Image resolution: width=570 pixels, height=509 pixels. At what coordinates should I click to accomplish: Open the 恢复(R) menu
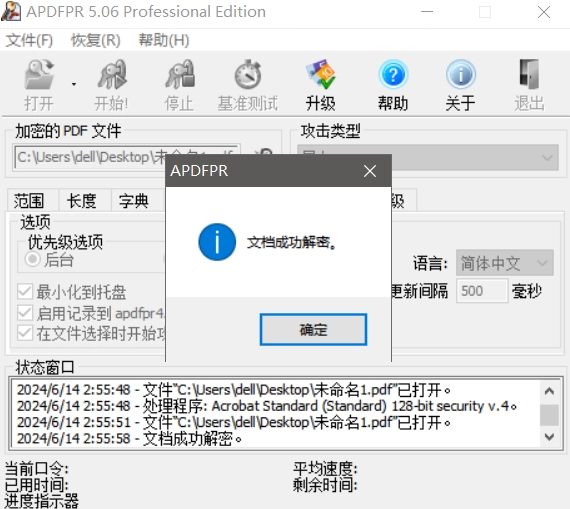point(95,40)
